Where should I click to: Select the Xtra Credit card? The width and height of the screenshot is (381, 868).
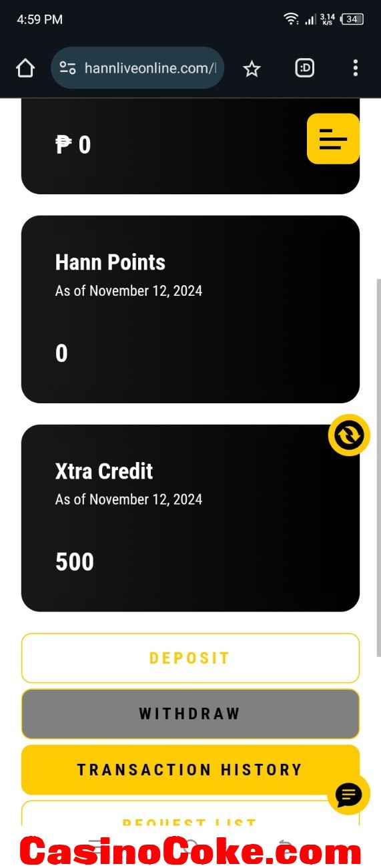tap(190, 518)
